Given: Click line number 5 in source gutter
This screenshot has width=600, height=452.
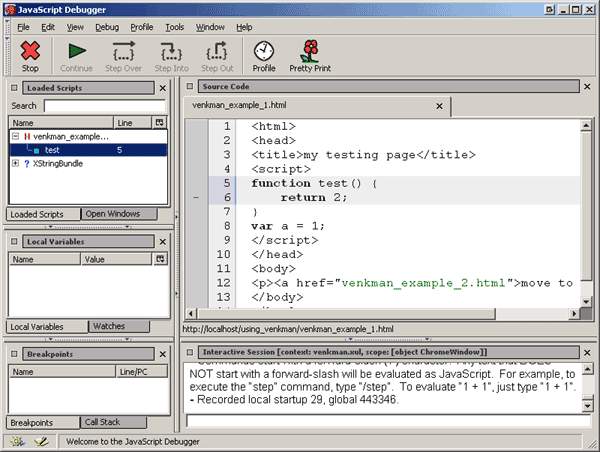Looking at the screenshot, I should coord(227,183).
